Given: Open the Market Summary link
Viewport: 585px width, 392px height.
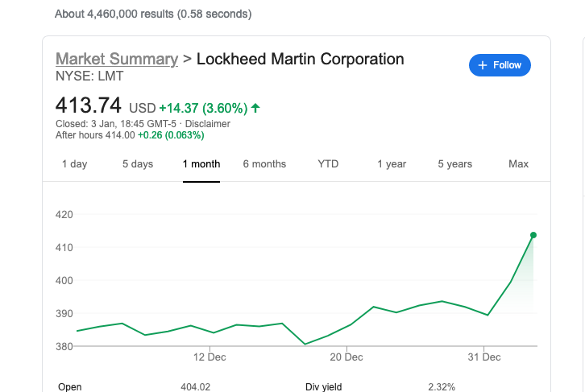Looking at the screenshot, I should (117, 59).
